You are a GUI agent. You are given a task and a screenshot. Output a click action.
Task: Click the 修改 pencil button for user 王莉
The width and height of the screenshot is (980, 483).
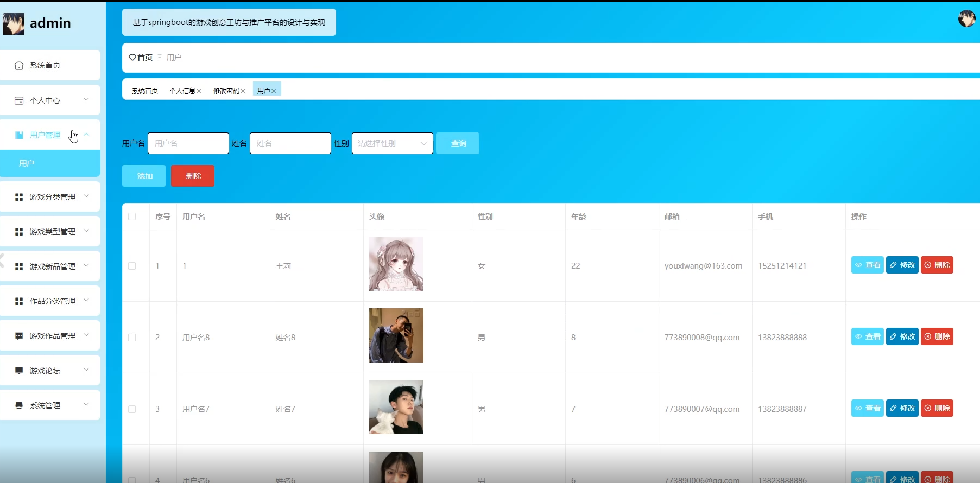[902, 265]
